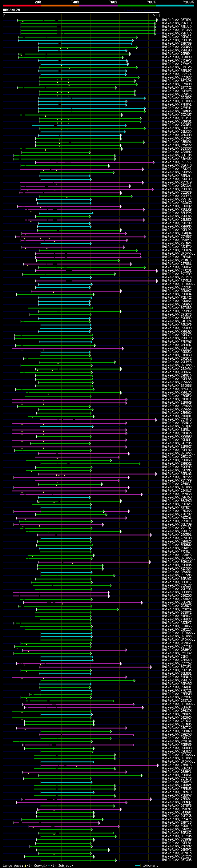197x868 pixels.
Task: Click the orange ~40% identity legend segment
Action: coord(60,6)
